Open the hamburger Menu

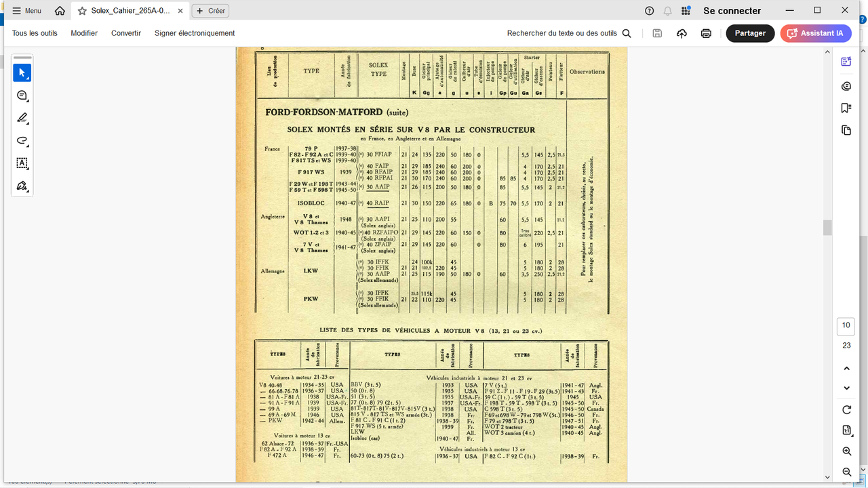[x=27, y=11]
